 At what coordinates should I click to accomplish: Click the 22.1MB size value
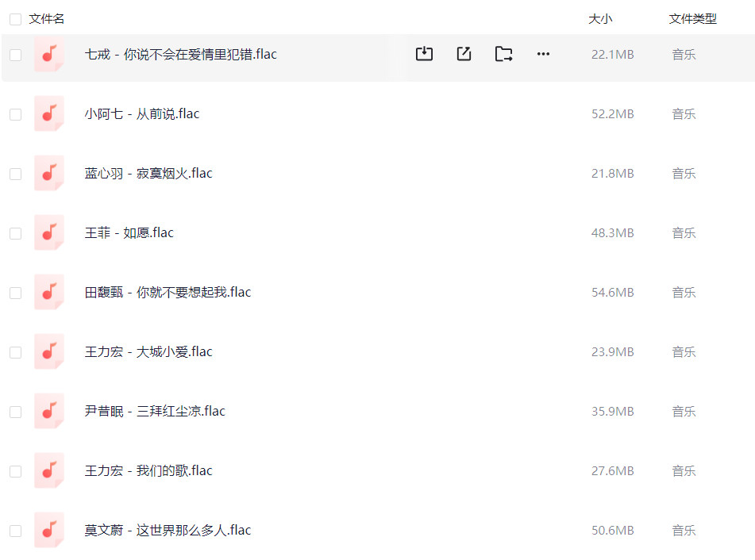612,55
